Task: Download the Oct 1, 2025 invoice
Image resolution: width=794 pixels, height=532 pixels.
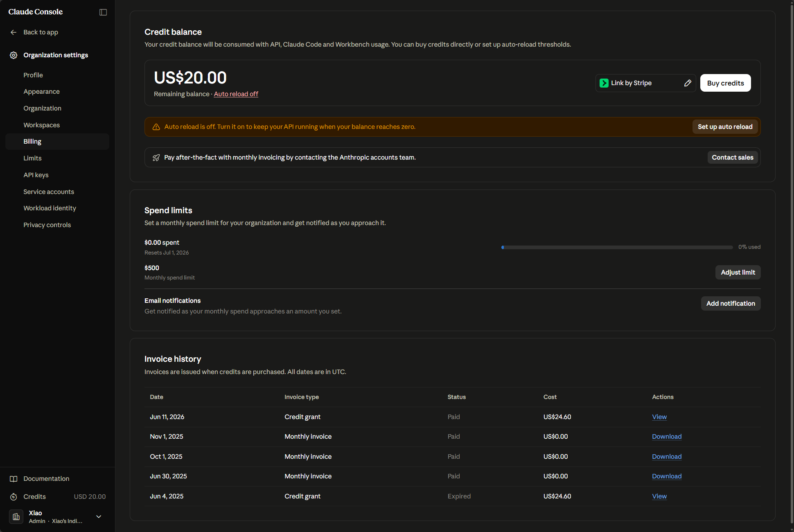Action: tap(667, 457)
